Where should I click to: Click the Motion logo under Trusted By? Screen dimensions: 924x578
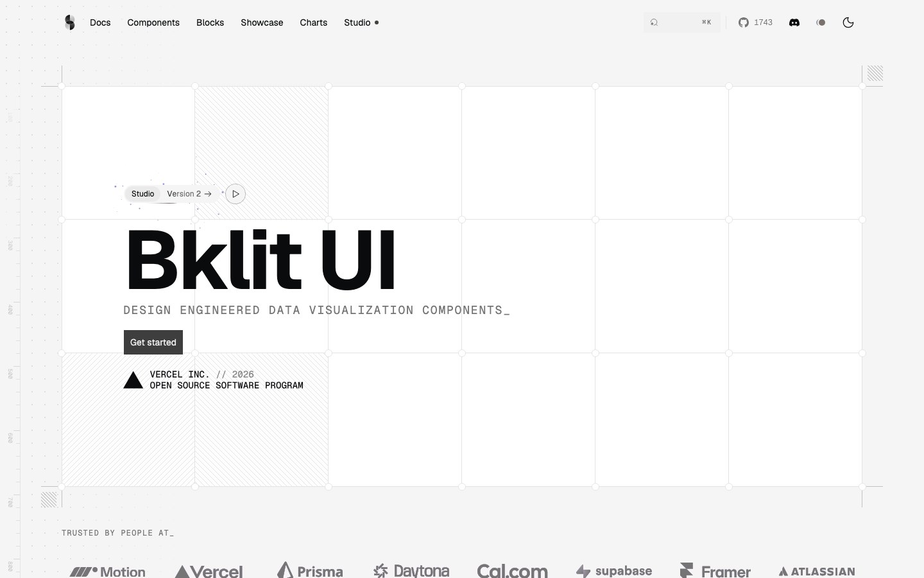[x=107, y=571]
